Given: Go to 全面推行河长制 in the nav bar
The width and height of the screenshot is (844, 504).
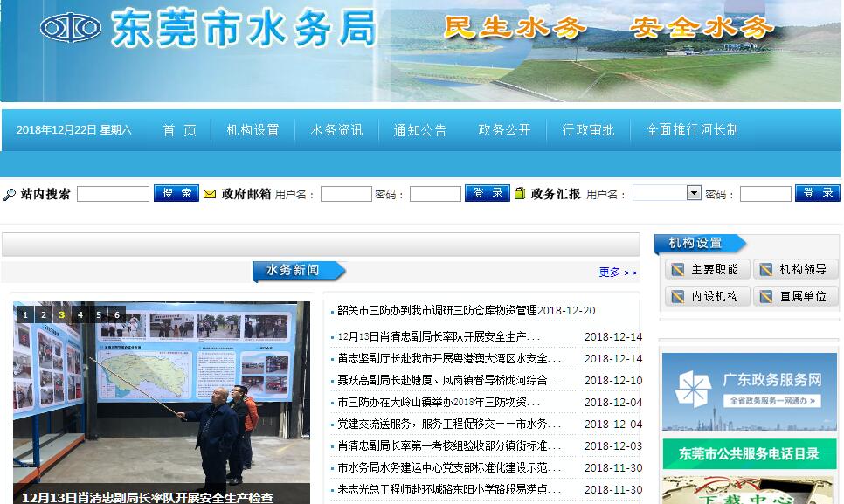Looking at the screenshot, I should click(691, 130).
